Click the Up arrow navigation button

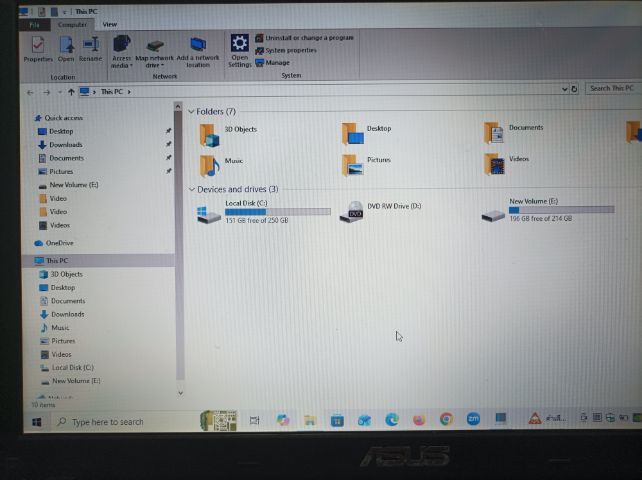coord(71,92)
